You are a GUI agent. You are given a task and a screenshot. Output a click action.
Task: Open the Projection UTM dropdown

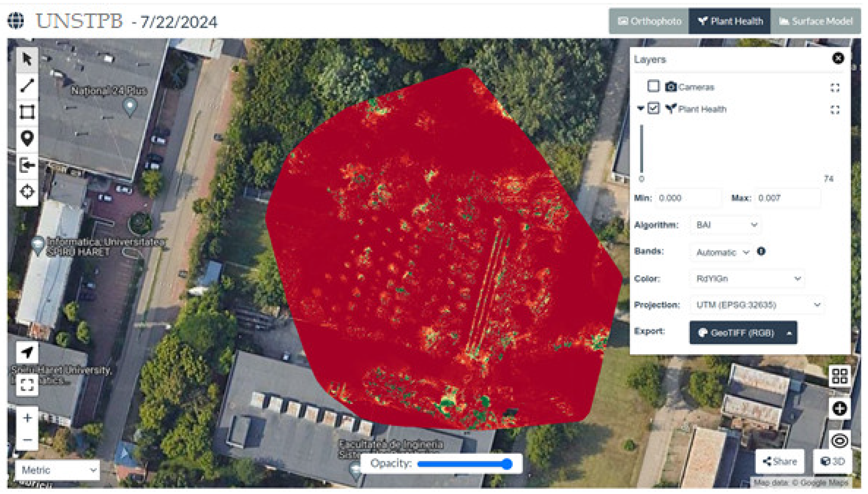(x=758, y=305)
